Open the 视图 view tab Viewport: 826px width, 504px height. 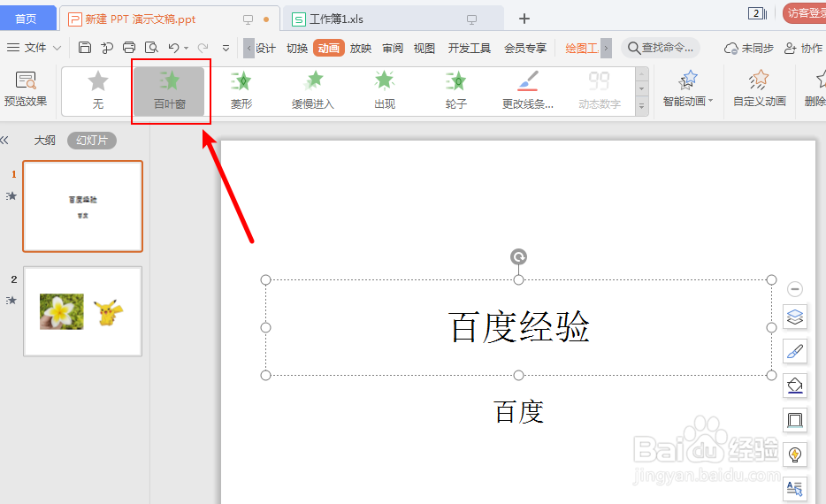(x=424, y=49)
